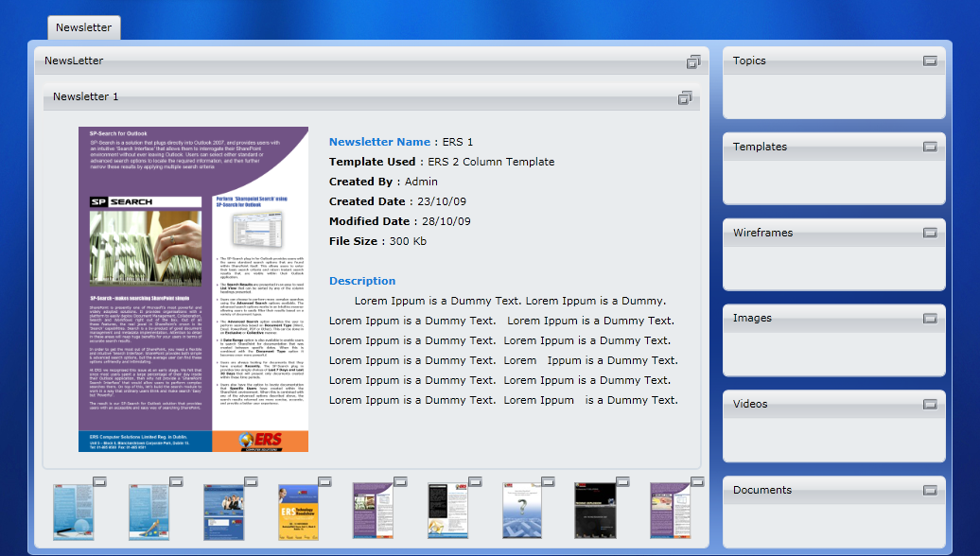Screen dimensions: 980x556
Task: Select the question mark newsletter thumbnail
Action: (x=522, y=511)
